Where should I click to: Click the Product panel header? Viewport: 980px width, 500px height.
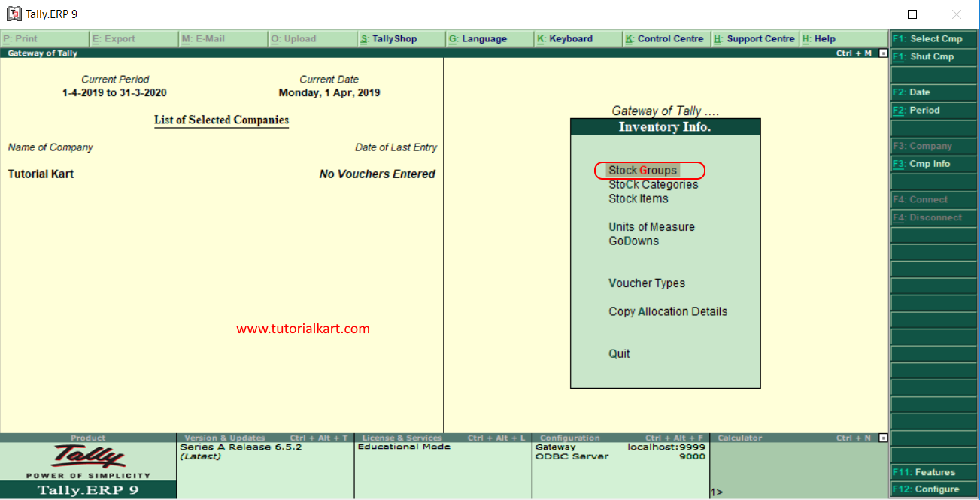click(88, 438)
